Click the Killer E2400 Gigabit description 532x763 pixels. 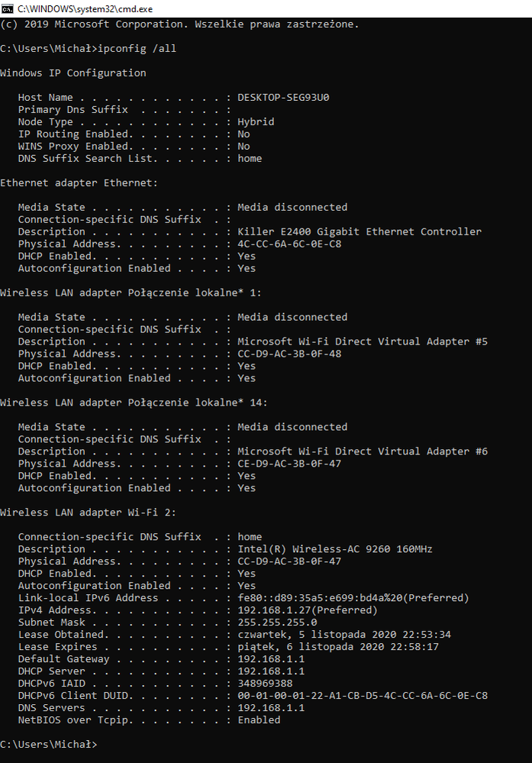tap(359, 232)
